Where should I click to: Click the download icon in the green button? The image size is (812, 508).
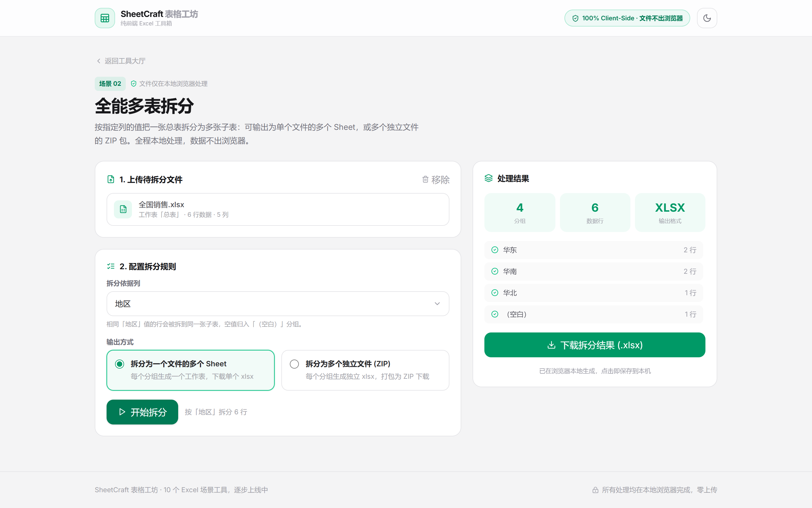click(x=551, y=345)
